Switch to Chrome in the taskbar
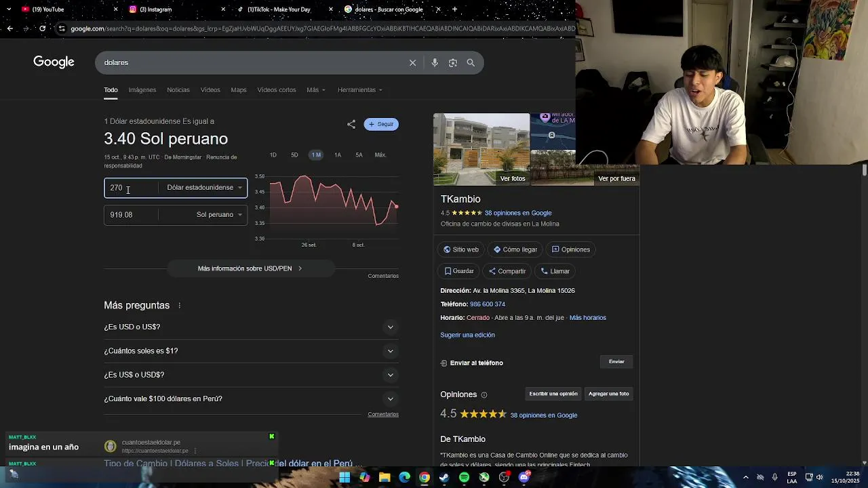The width and height of the screenshot is (868, 488). pyautogui.click(x=425, y=477)
